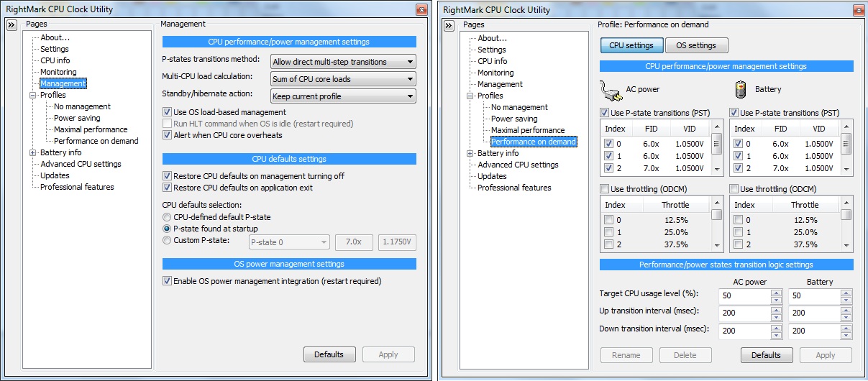Click the Delete profile button
Screen dimensions: 868x381
(685, 355)
